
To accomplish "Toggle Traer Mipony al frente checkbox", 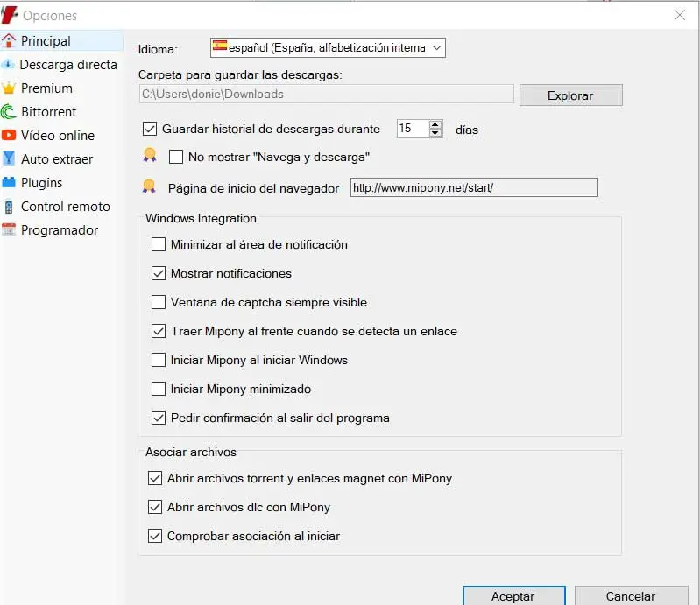I will point(159,331).
